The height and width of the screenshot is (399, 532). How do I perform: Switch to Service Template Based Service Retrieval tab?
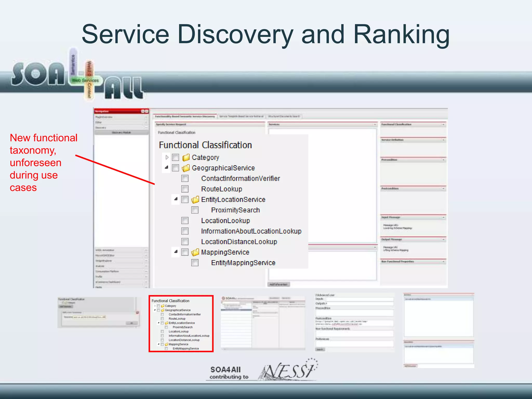coord(241,116)
